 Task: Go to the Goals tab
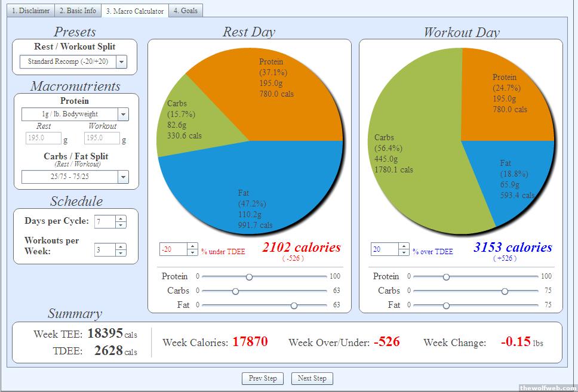[x=186, y=11]
